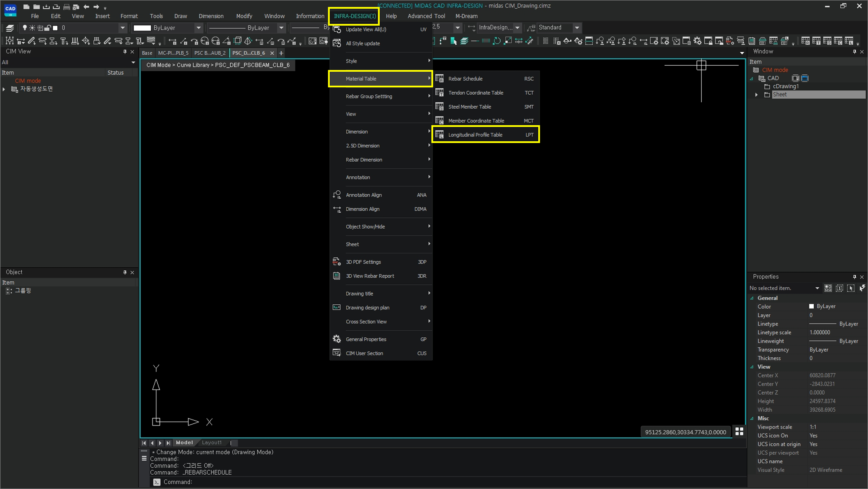
Task: Open the Standard style dropdown
Action: 577,28
